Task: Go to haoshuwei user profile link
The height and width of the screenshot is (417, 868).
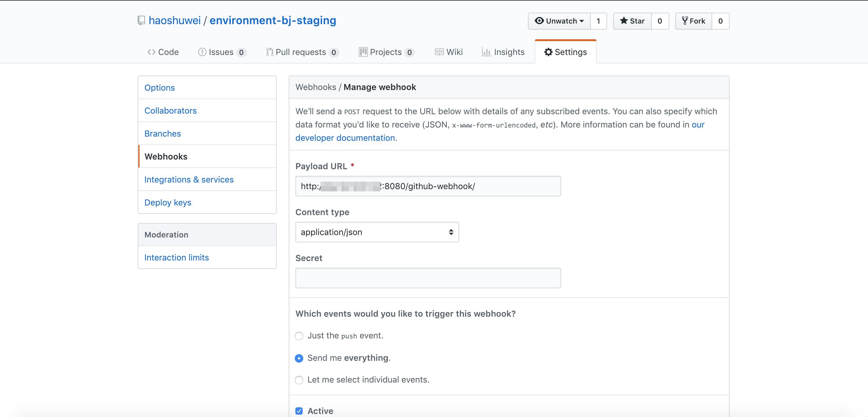Action: click(175, 20)
